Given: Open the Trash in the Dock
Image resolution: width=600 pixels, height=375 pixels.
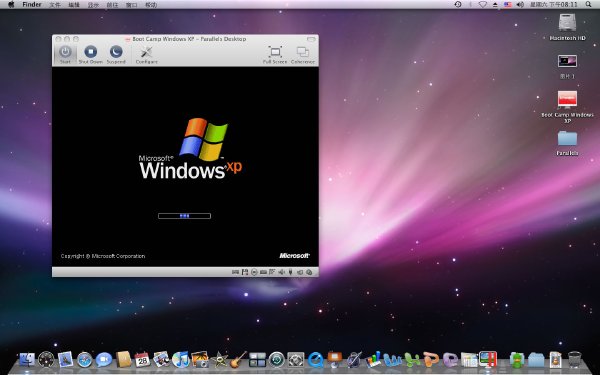Looking at the screenshot, I should [x=574, y=360].
